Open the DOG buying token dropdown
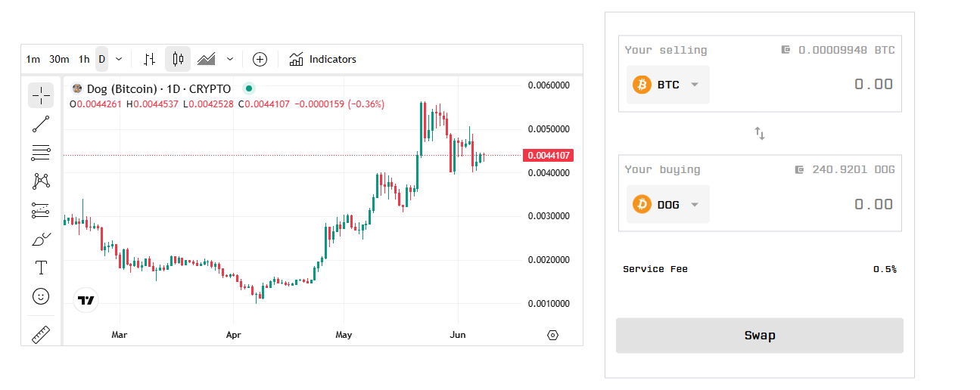980x390 pixels. tap(668, 204)
